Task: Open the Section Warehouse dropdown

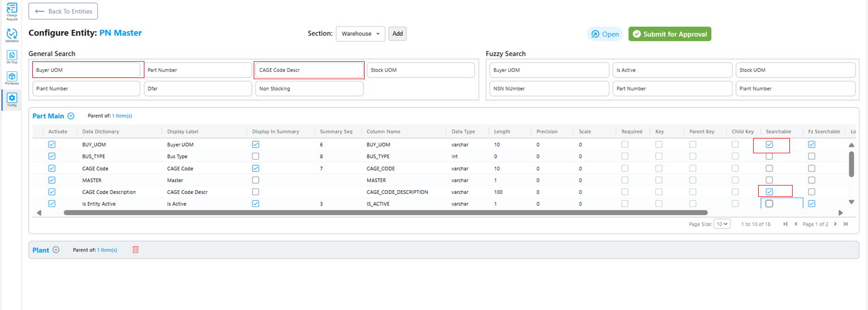Action: click(361, 33)
